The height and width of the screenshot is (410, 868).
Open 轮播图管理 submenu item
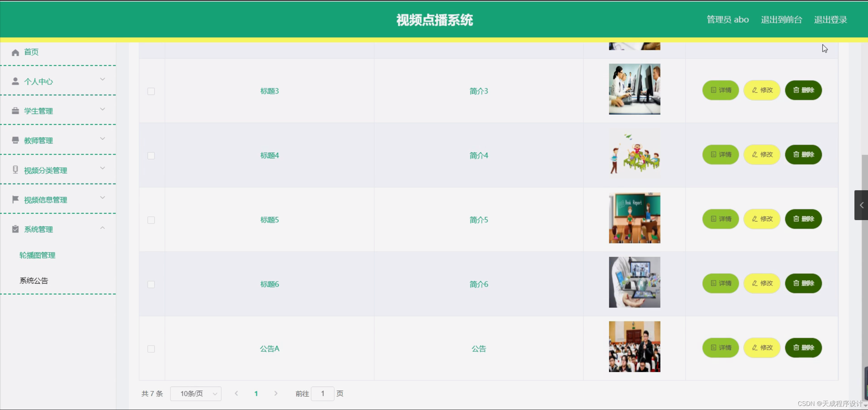tap(37, 255)
